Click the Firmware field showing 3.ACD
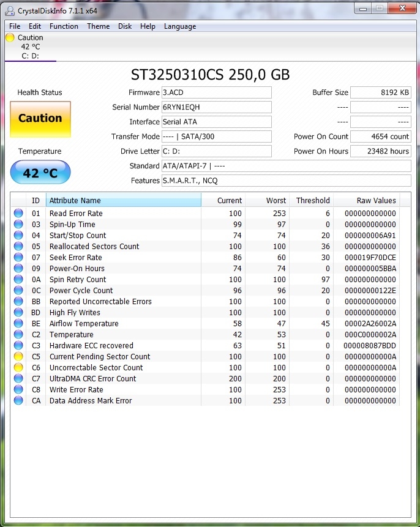The image size is (420, 527). 217,92
